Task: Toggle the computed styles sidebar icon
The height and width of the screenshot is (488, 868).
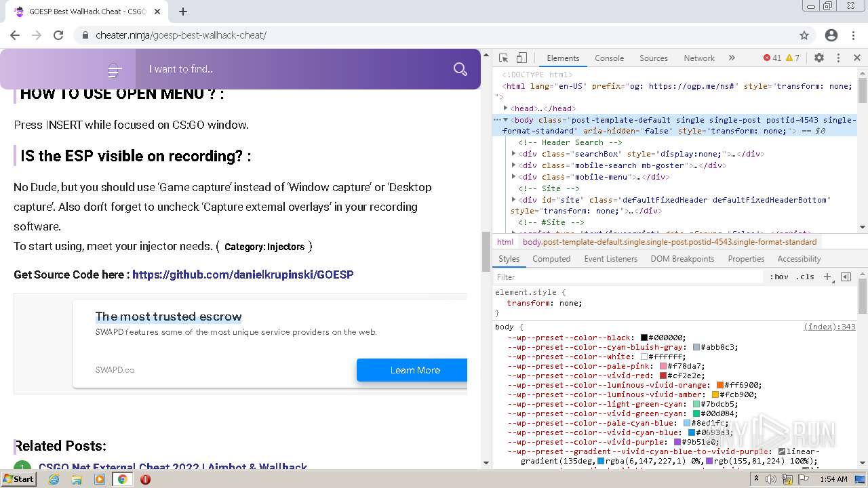Action: pos(846,277)
